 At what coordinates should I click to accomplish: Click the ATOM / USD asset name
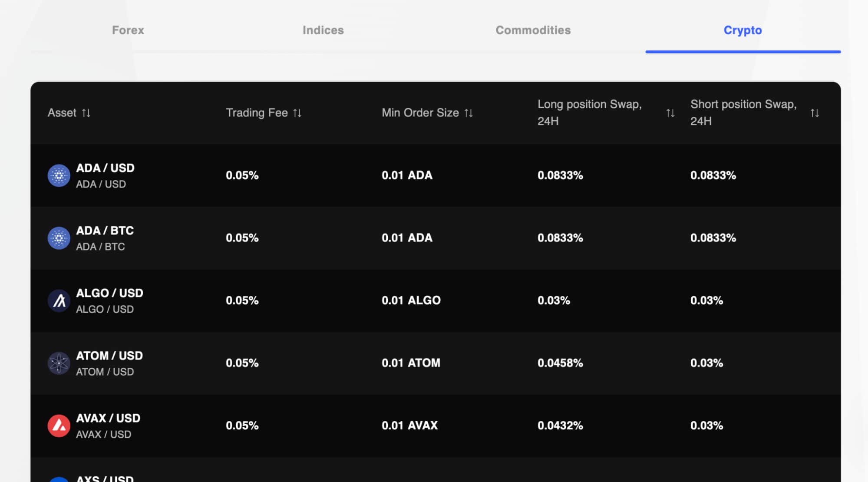[110, 356]
